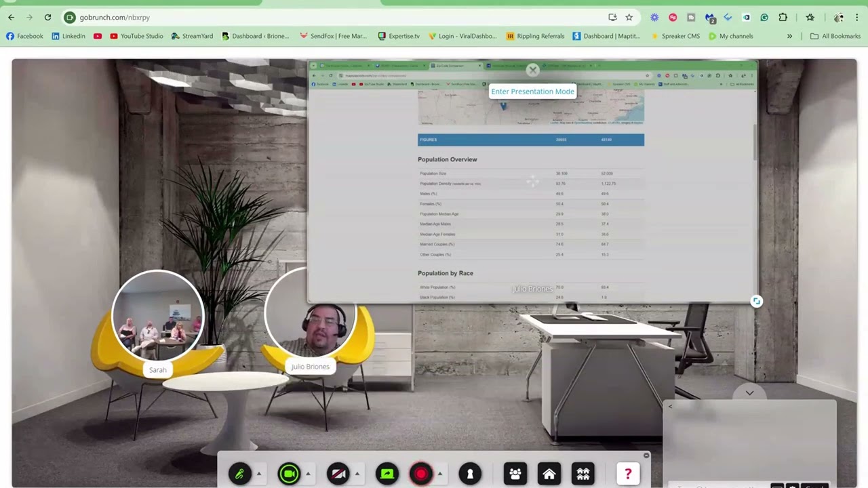Click Population Overview heading in shared screen
The image size is (868, 488).
[448, 159]
